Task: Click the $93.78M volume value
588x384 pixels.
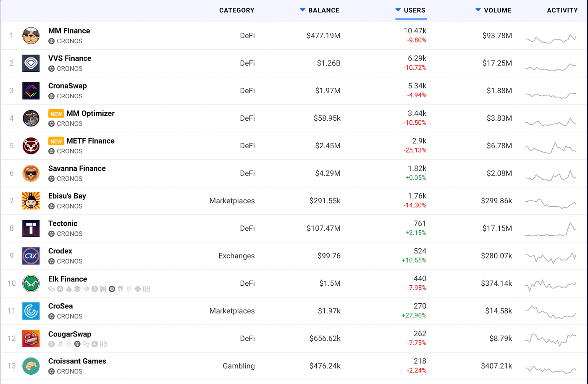Action: pos(497,36)
